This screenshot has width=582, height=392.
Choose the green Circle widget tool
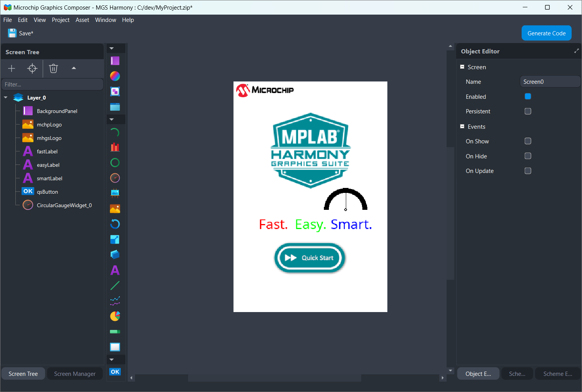[115, 163]
